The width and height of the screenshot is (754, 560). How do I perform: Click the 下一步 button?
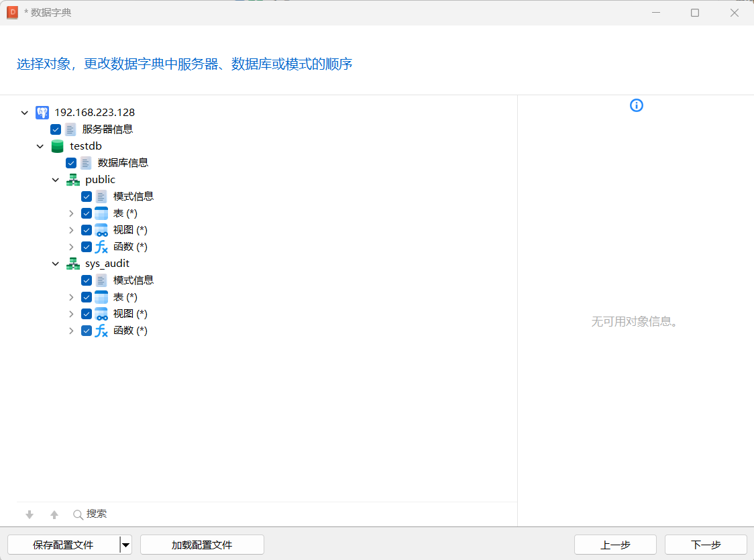coord(706,545)
